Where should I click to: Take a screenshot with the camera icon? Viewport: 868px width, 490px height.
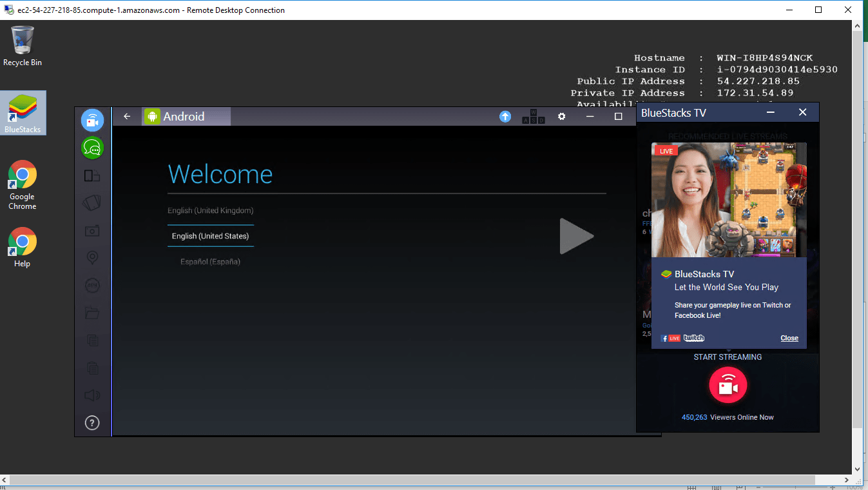(x=92, y=231)
